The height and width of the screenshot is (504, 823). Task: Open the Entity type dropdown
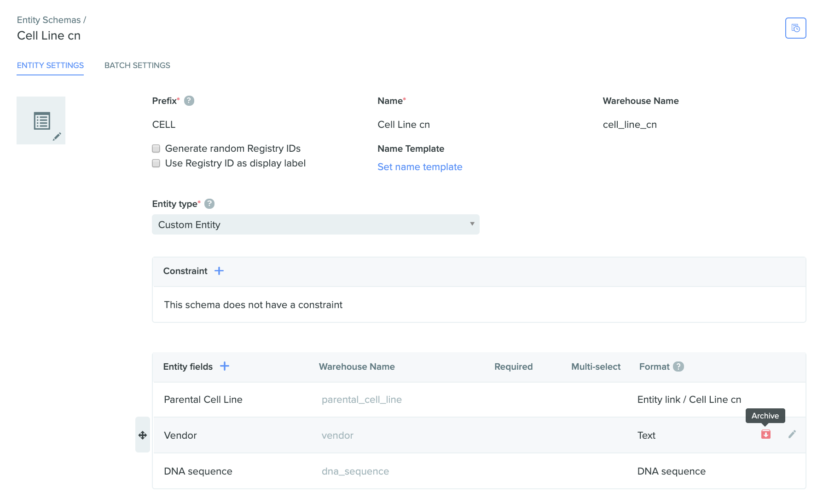[x=316, y=224]
